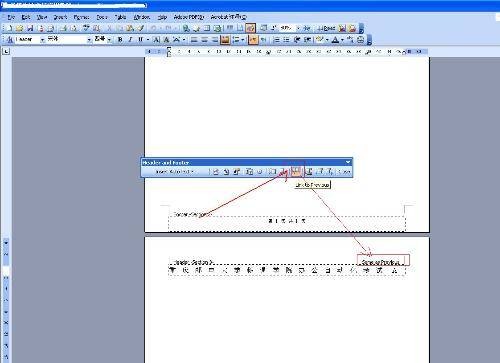Viewport: 500px width, 363px height.
Task: Click the Read button
Action: (326, 28)
